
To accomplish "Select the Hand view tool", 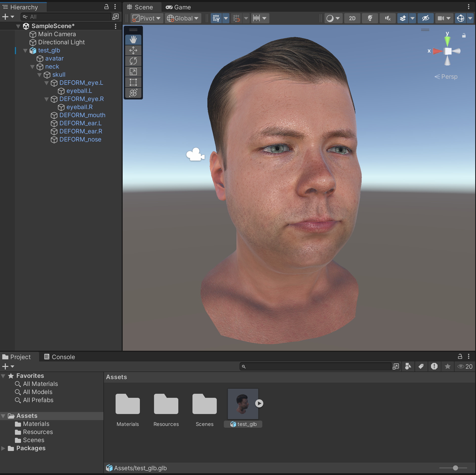I will point(133,39).
